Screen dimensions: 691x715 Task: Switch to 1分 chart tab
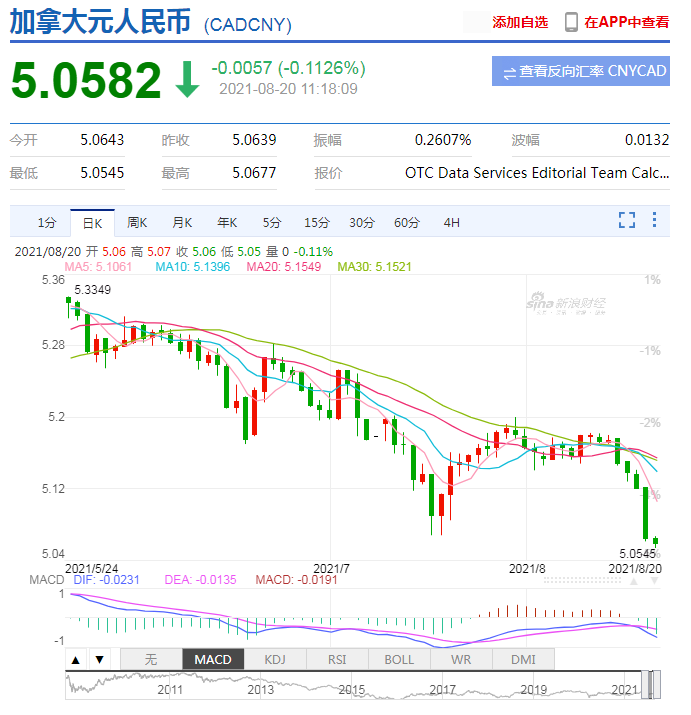(x=47, y=223)
